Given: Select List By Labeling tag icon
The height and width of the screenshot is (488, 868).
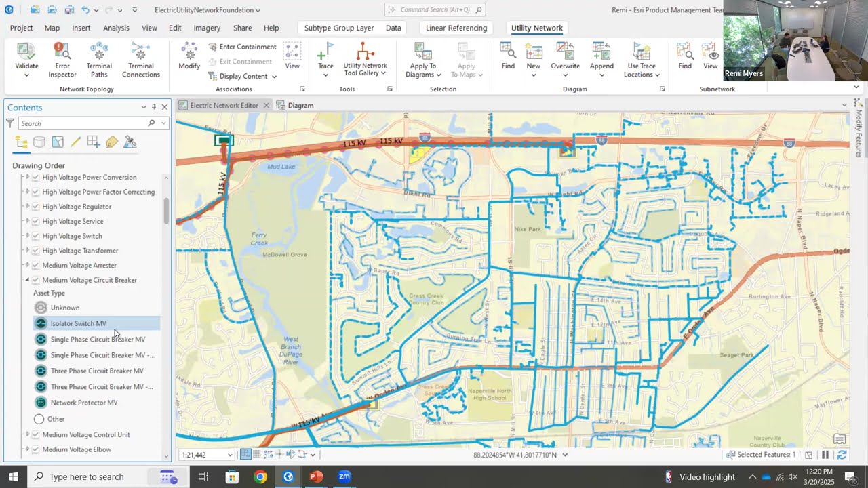Looking at the screenshot, I should pos(112,142).
